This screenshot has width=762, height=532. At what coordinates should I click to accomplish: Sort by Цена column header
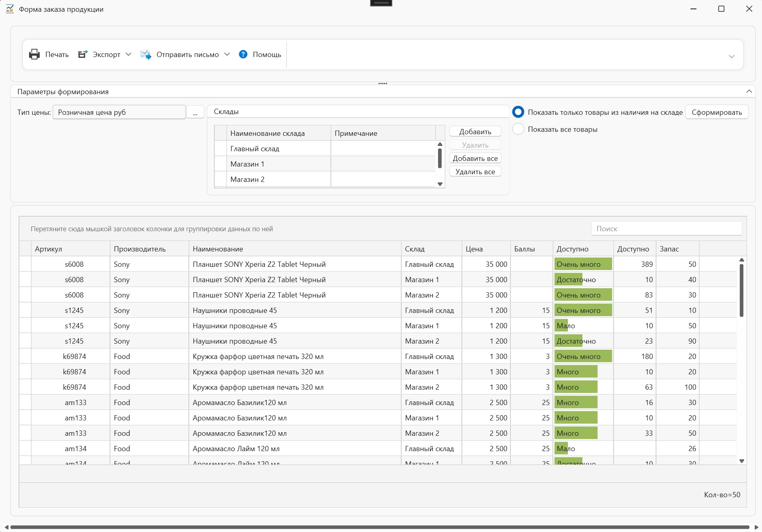(x=486, y=249)
